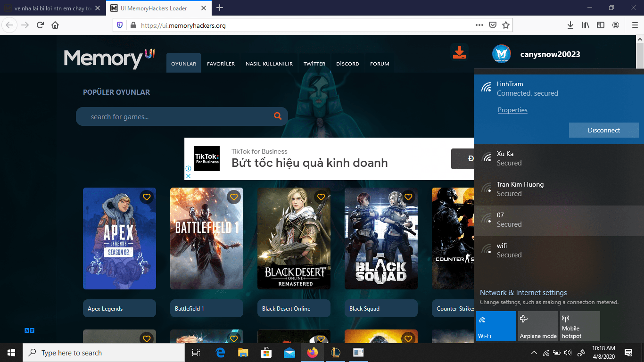Image resolution: width=644 pixels, height=362 pixels.
Task: Open the Black Squad name label
Action: click(381, 308)
